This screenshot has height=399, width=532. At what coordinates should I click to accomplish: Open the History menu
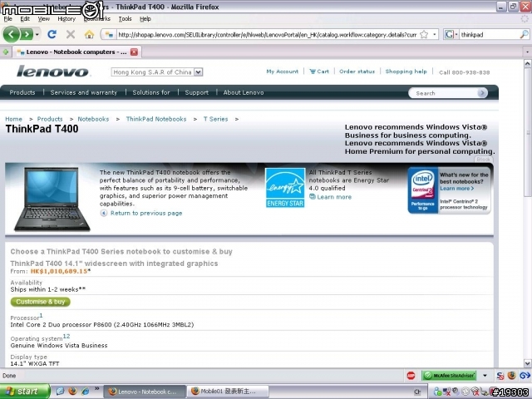pyautogui.click(x=66, y=19)
